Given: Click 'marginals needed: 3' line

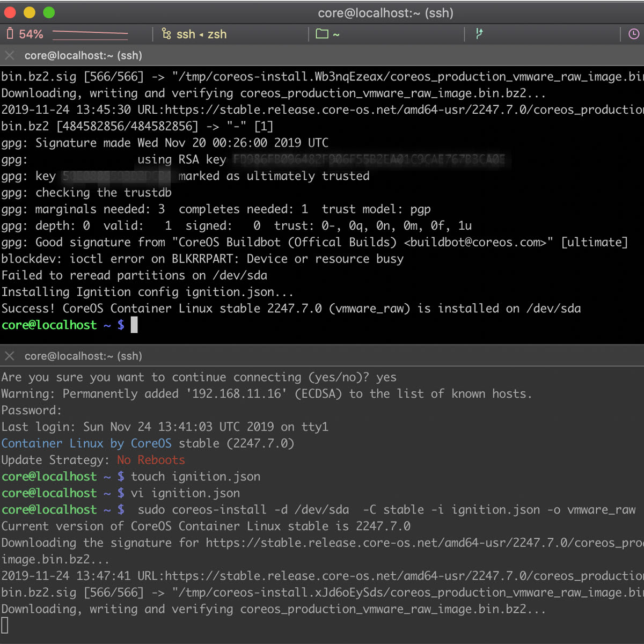Looking at the screenshot, I should click(216, 209).
